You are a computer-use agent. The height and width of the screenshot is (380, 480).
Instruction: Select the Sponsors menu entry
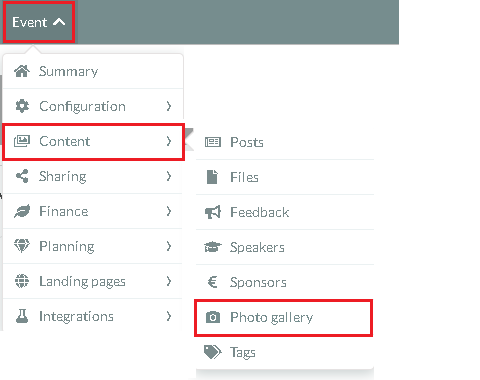[285, 282]
